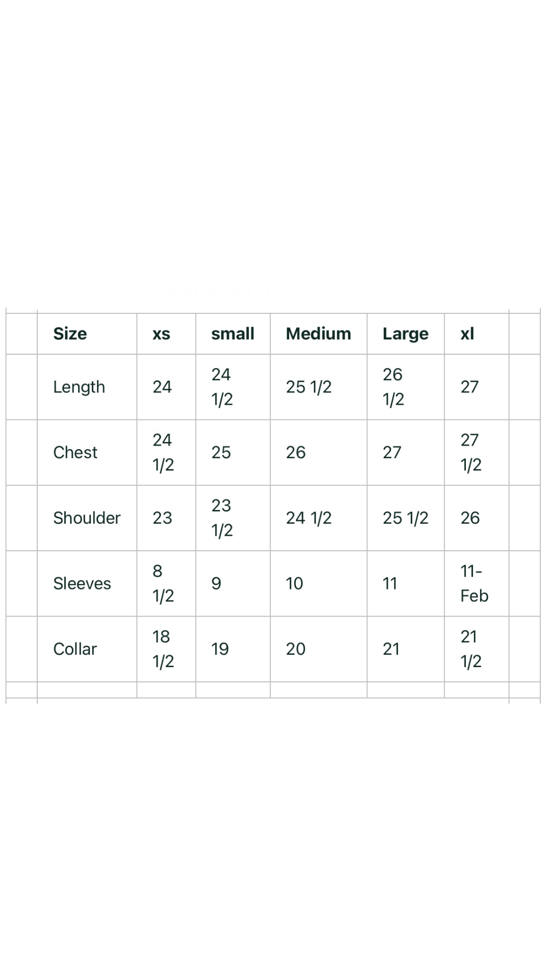Image resolution: width=551 pixels, height=980 pixels.
Task: Click the Medium shoulder value '24 1/2'
Action: point(309,518)
